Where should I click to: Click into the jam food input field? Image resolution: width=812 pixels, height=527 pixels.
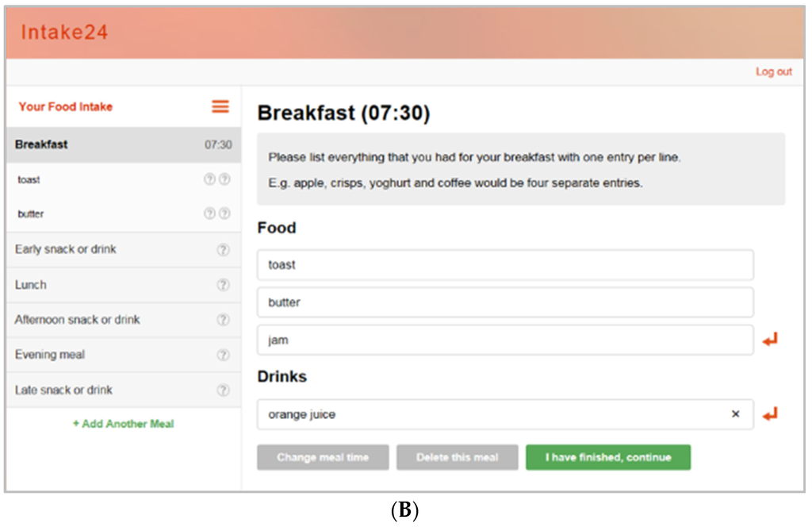[x=504, y=340]
